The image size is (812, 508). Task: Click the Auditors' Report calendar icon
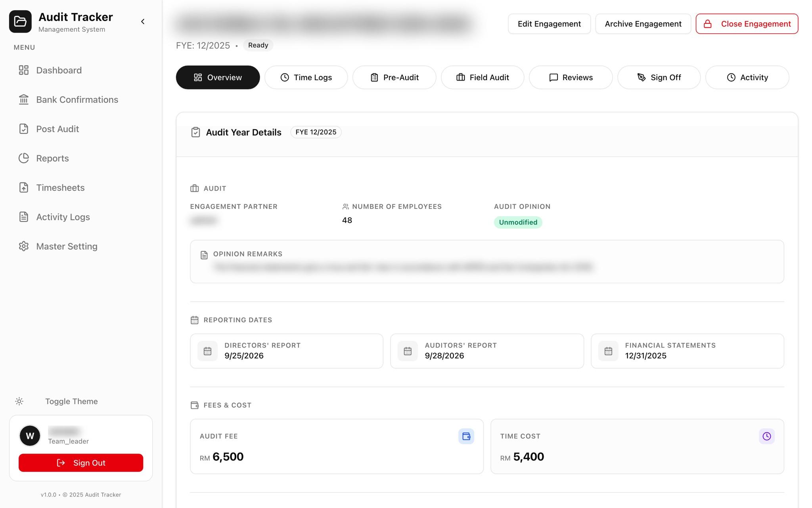coord(408,351)
